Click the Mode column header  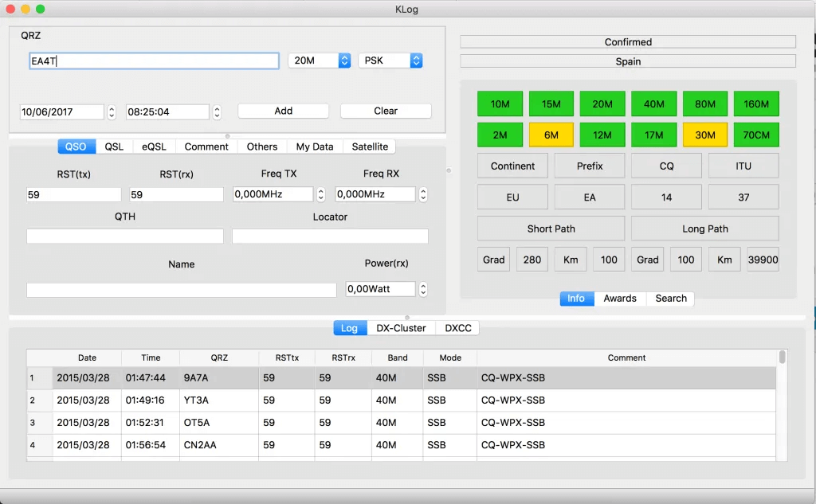tap(450, 357)
